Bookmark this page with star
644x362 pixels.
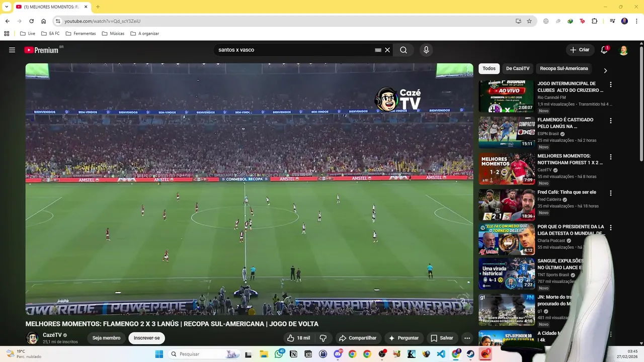click(529, 21)
